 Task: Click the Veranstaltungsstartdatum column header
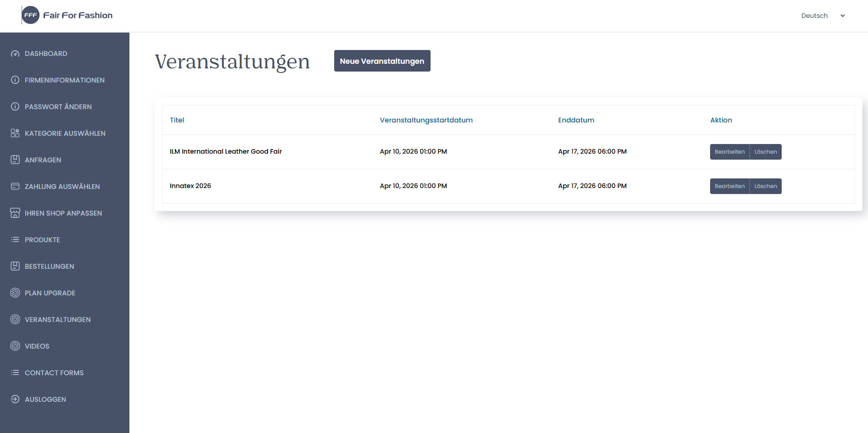click(426, 120)
